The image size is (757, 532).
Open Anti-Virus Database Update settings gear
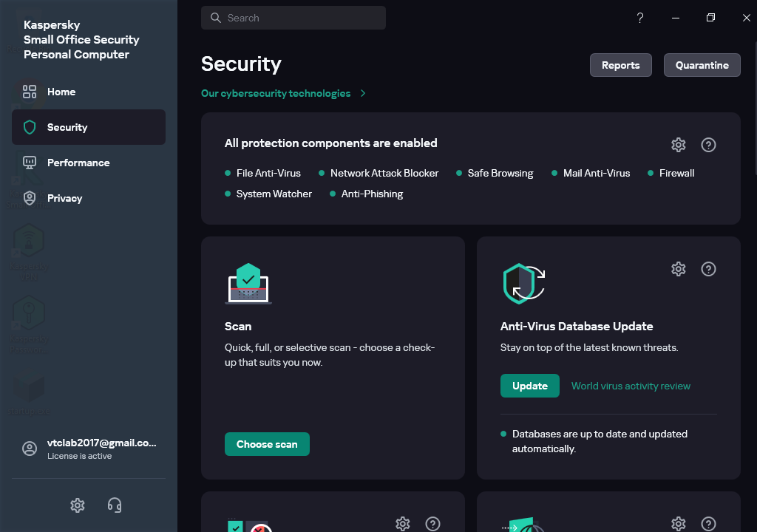point(678,269)
